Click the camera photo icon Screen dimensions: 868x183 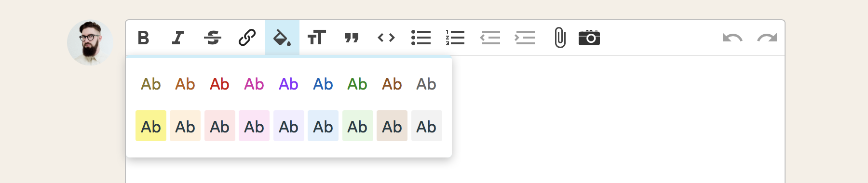(x=589, y=38)
